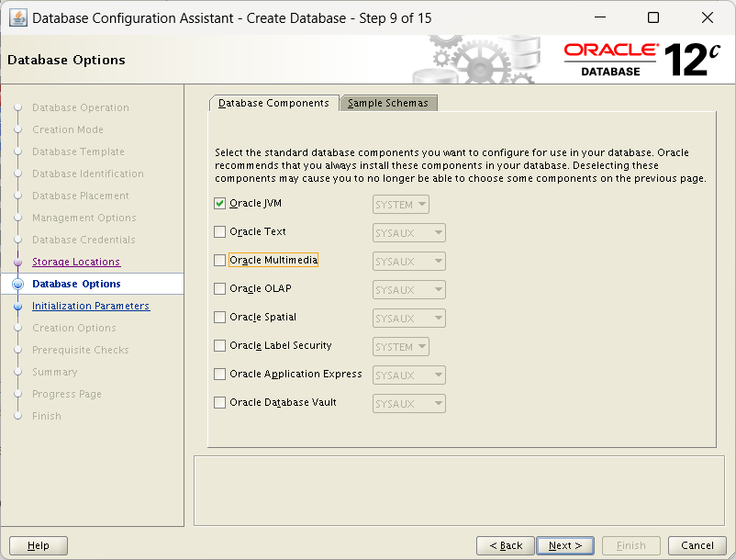Click the Initialization Parameters step bullet
This screenshot has height=560, width=736.
pos(18,307)
